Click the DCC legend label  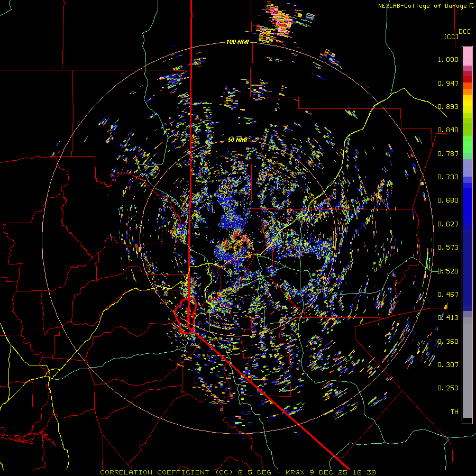pos(464,32)
